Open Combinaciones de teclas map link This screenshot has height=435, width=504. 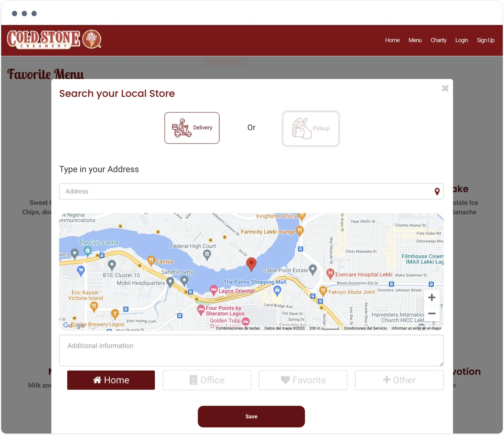click(238, 328)
